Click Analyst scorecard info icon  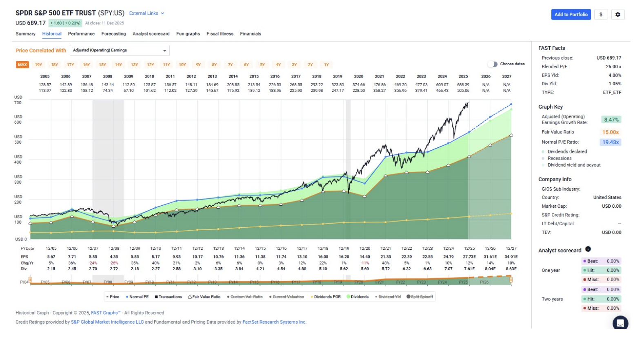588,249
